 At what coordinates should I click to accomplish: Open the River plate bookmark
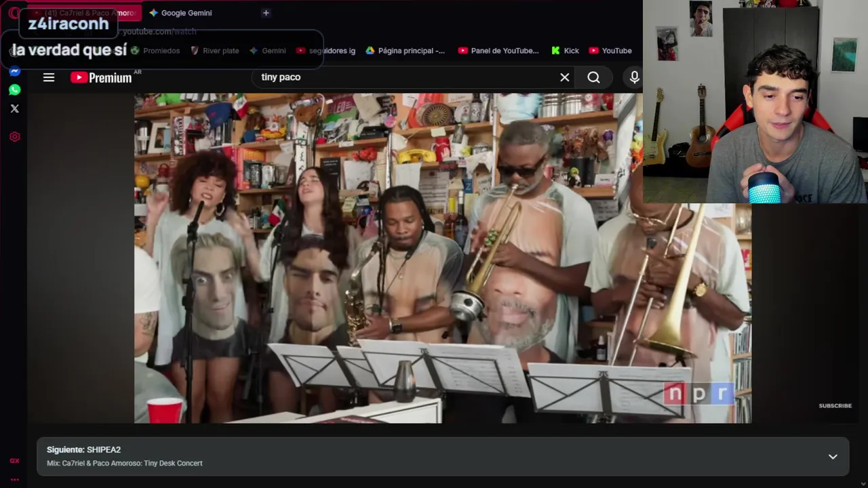(x=215, y=51)
